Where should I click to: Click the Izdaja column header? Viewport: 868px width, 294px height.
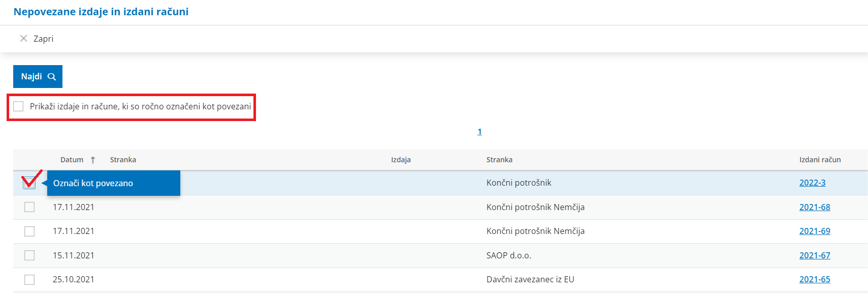coord(401,160)
